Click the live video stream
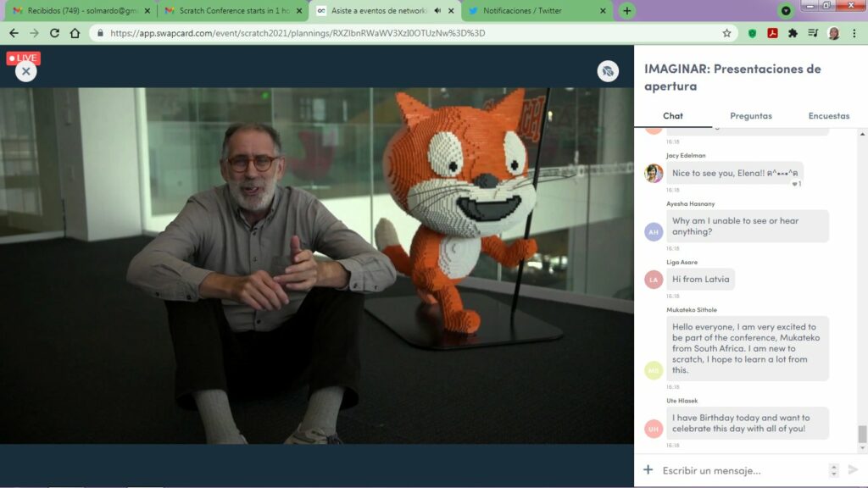 click(x=317, y=265)
